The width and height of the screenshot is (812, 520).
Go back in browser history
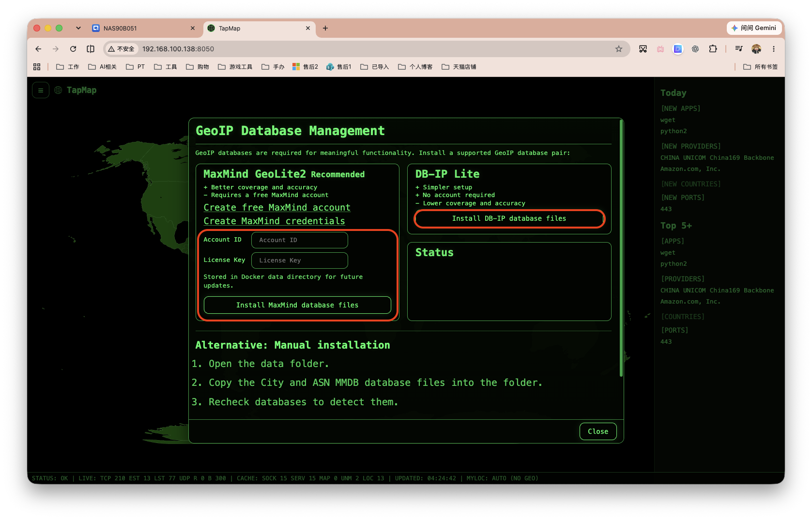tap(38, 49)
